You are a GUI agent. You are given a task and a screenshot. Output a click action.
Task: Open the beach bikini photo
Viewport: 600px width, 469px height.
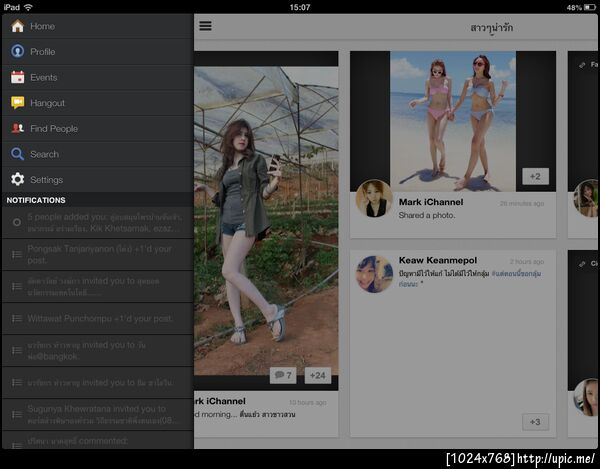click(453, 121)
